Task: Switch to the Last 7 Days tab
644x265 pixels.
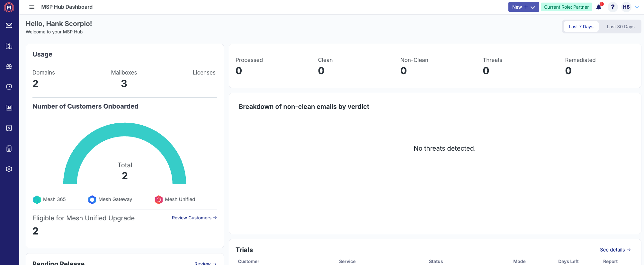Action: (x=581, y=27)
